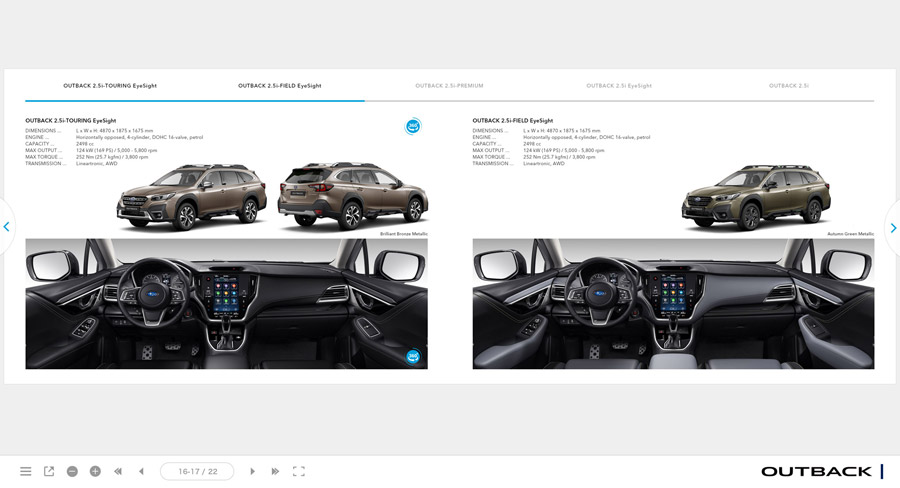
Task: Zoom in with the plus icon
Action: [x=95, y=471]
